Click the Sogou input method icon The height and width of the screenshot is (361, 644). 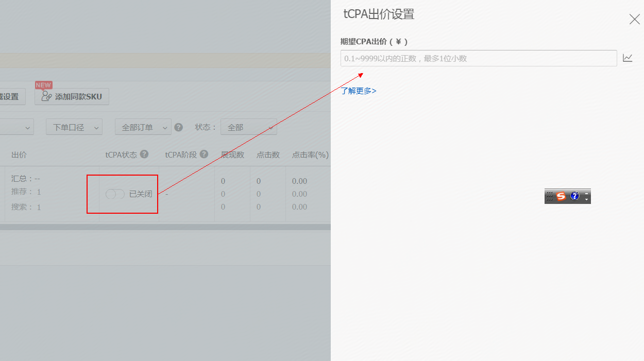(561, 196)
